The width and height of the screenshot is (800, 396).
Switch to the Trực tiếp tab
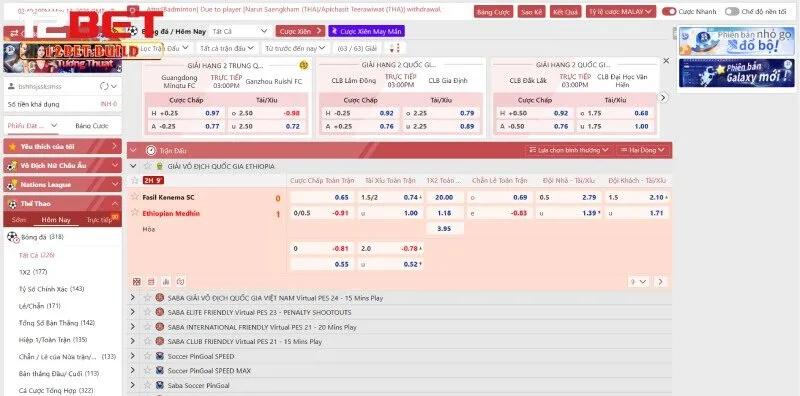[98, 219]
